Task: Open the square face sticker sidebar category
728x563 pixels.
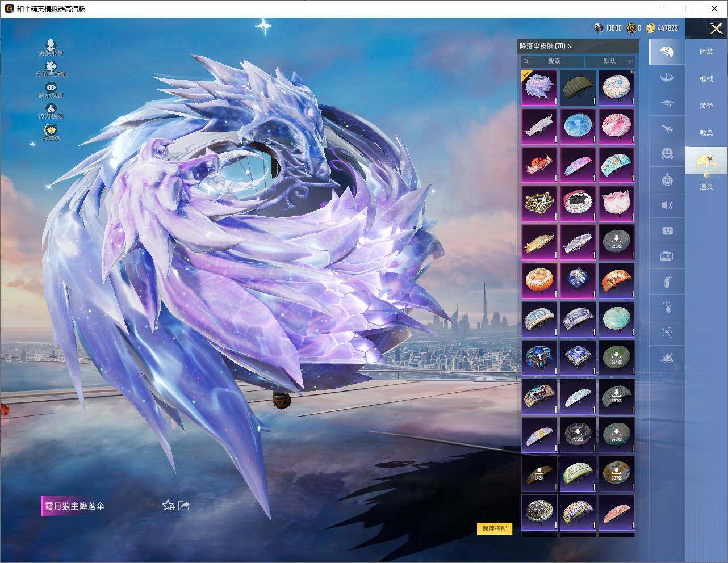Action: tap(667, 230)
